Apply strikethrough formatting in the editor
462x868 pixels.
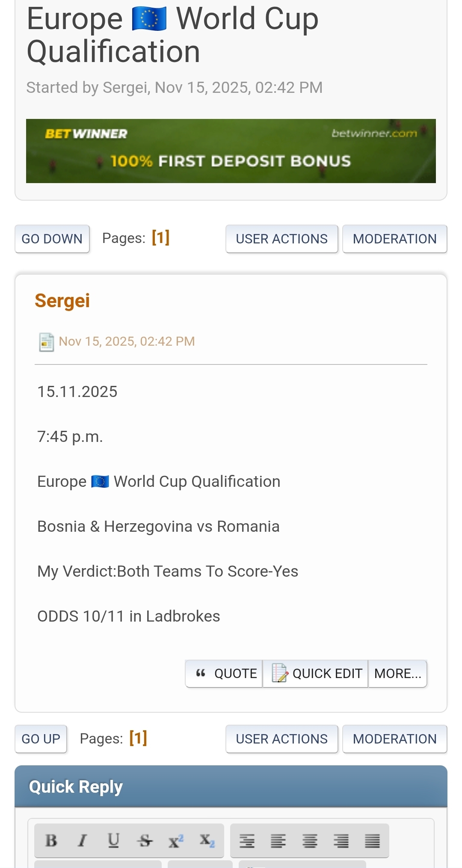[145, 841]
